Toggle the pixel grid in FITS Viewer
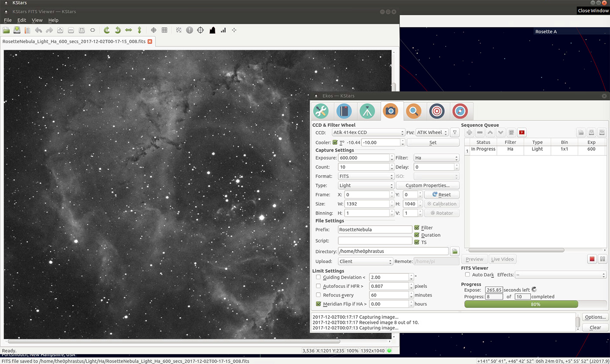 [x=164, y=30]
